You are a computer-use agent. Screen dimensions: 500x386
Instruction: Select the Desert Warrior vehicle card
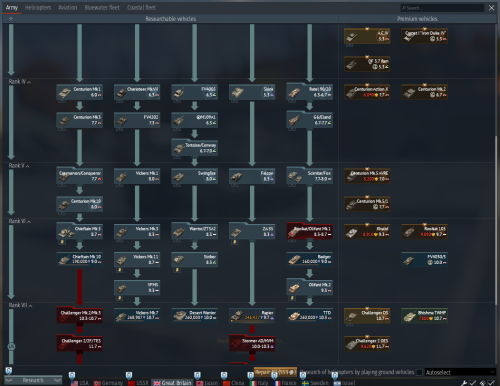tap(195, 316)
